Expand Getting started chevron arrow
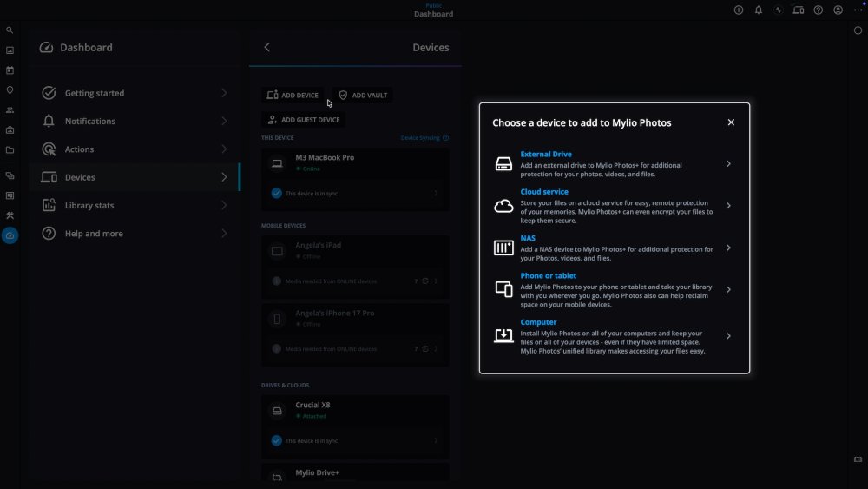This screenshot has width=868, height=489. [224, 93]
